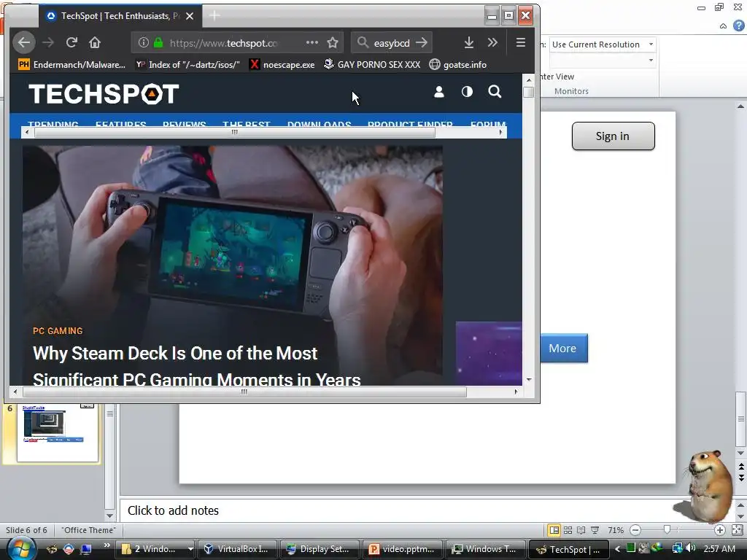Expand the 2 Windows taskbar group arrow
Viewport: 747px width, 560px height.
point(190,549)
